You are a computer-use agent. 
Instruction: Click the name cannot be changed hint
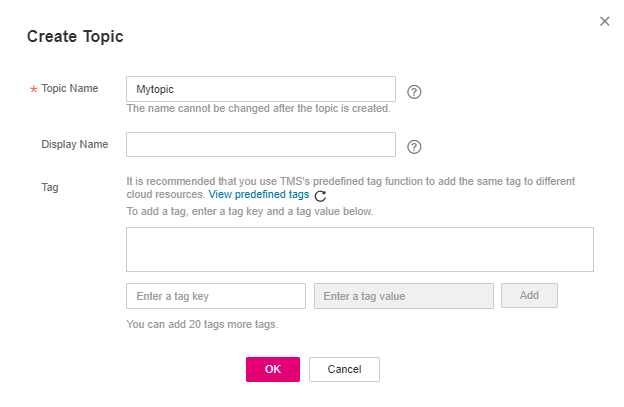[x=258, y=109]
